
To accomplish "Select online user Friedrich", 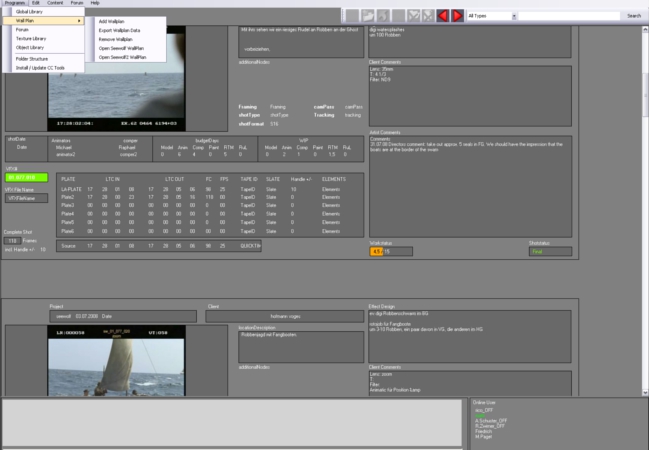I will tap(483, 431).
